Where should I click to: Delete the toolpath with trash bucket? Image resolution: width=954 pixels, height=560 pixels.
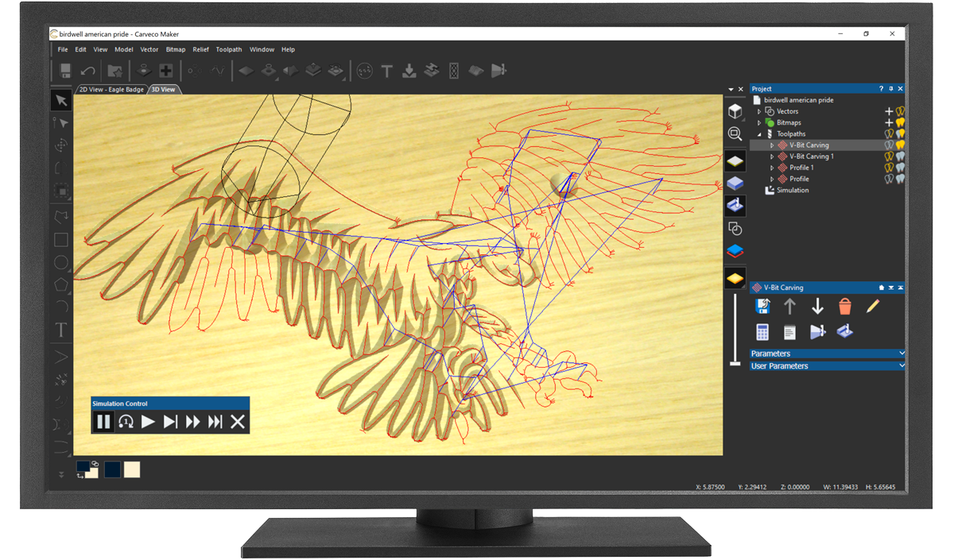pos(845,307)
